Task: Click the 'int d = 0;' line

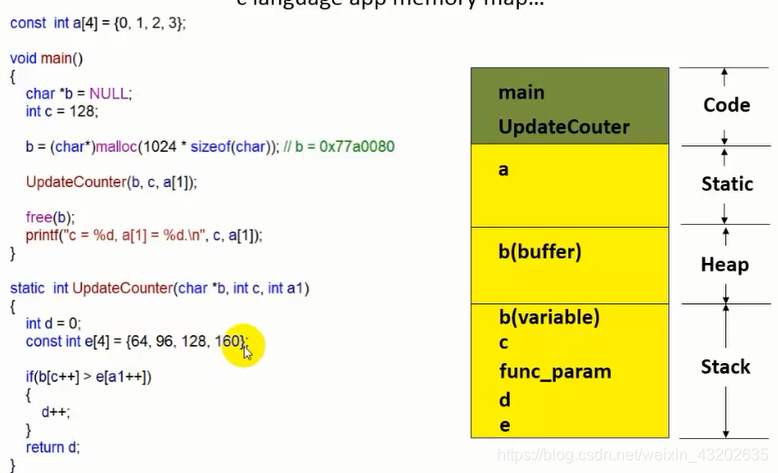Action: coord(53,324)
